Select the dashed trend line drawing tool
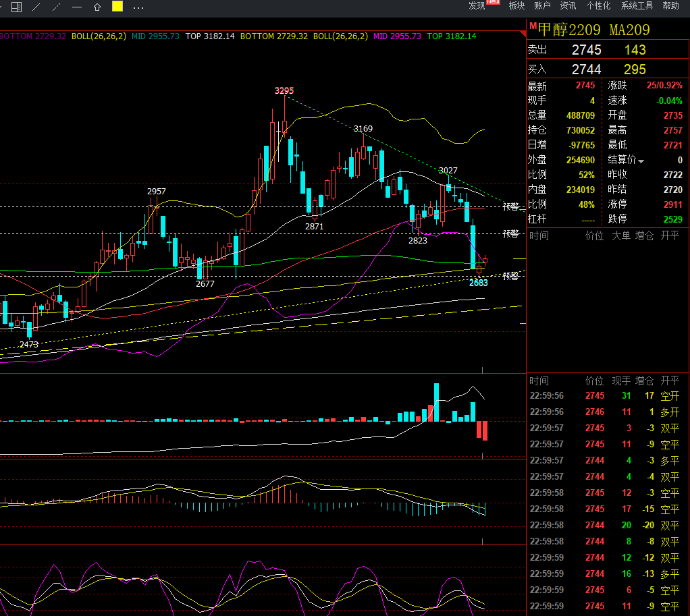Screen dimensions: 690x616 coord(56,7)
